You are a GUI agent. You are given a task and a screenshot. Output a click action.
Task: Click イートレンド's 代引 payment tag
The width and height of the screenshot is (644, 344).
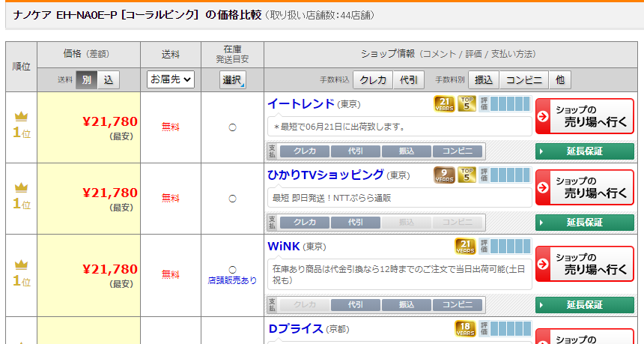355,151
